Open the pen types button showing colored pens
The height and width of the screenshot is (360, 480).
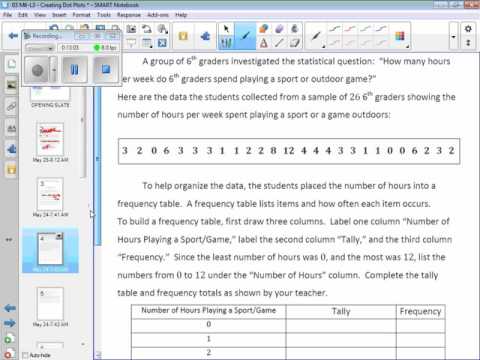click(x=226, y=43)
